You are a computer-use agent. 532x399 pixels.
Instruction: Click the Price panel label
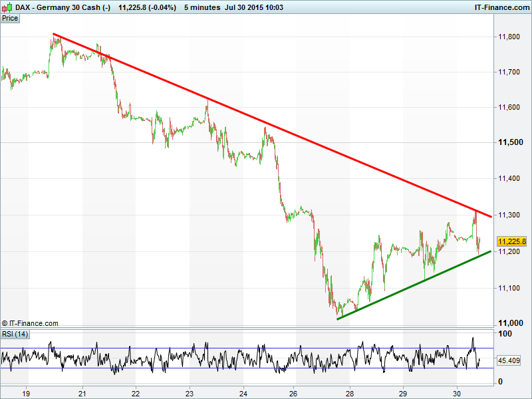(x=10, y=18)
